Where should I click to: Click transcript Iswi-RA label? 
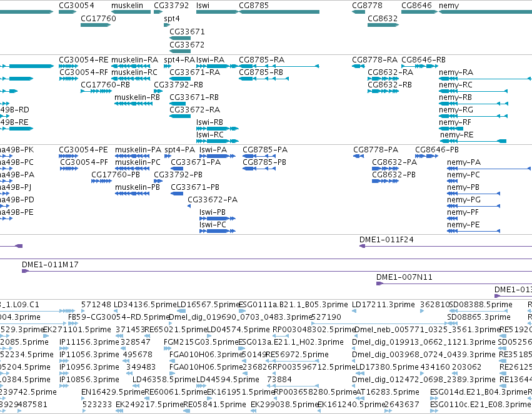(210, 59)
